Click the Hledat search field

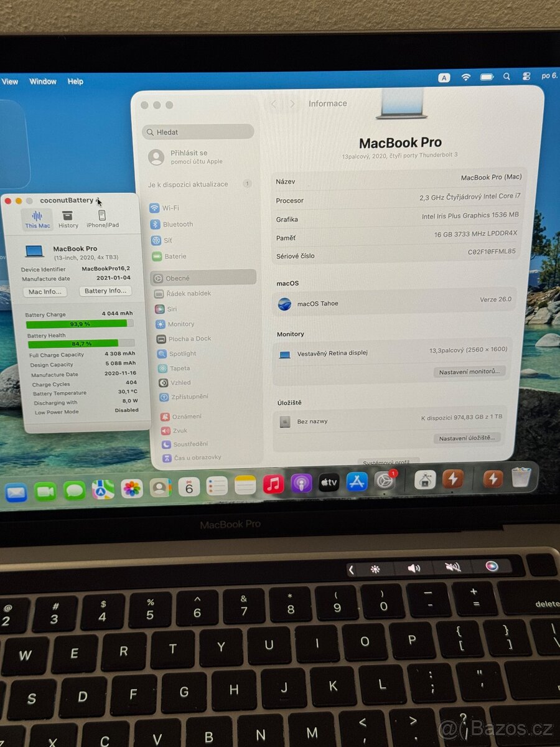click(x=198, y=131)
